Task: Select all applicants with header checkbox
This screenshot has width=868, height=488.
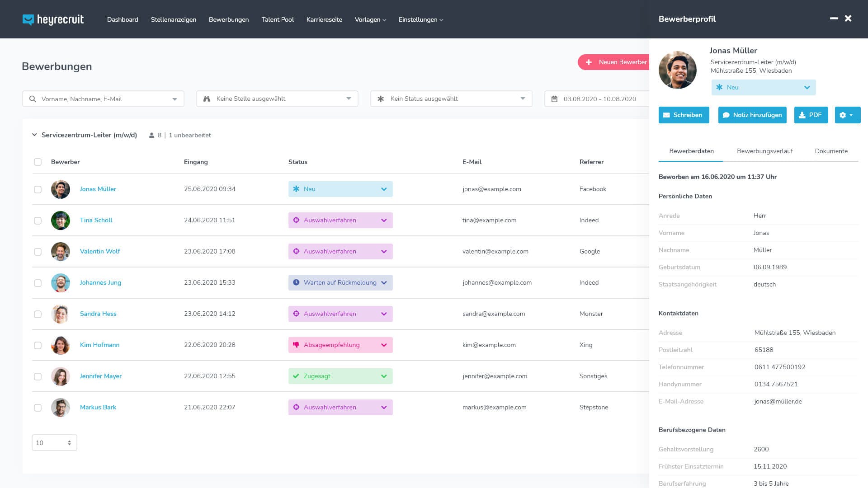Action: pyautogui.click(x=38, y=162)
